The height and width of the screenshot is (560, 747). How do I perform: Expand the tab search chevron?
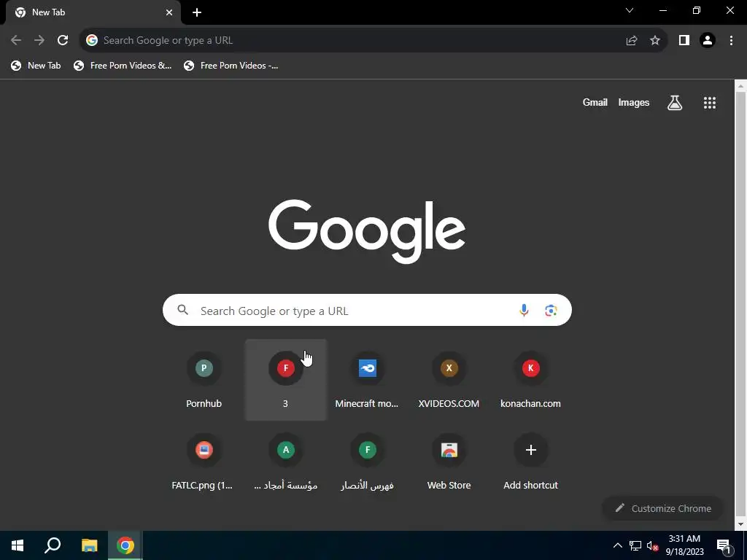coord(630,10)
